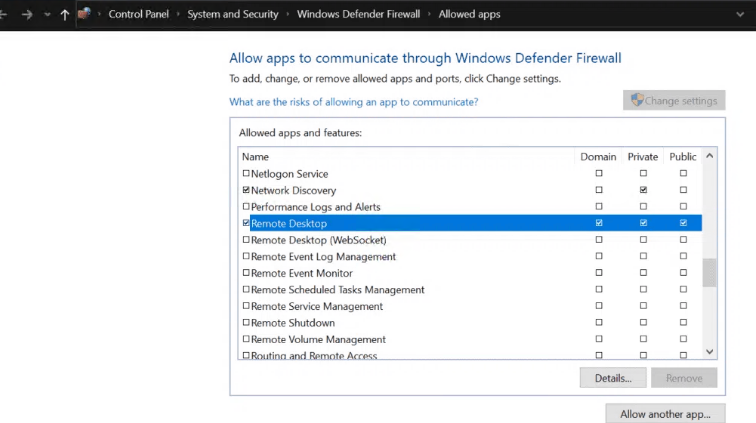Toggle Netlogon Service checkbox

point(246,173)
